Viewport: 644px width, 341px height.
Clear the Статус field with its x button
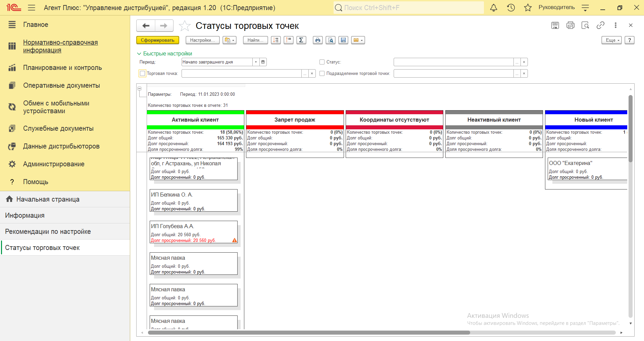coord(524,62)
